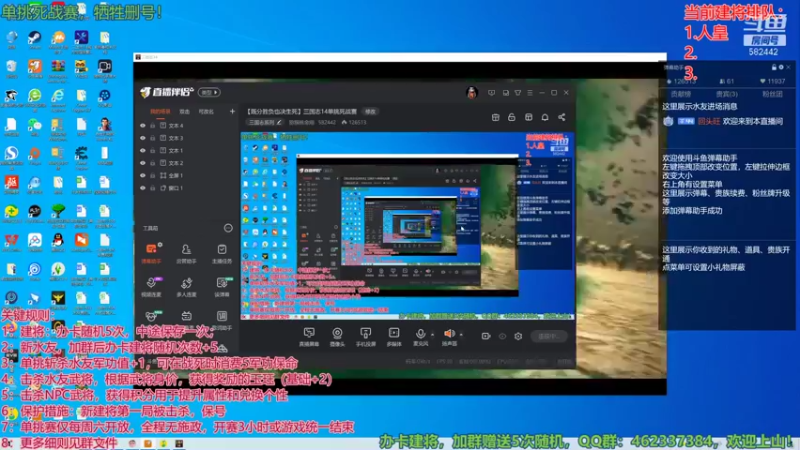Click the record video camera icon
The width and height of the screenshot is (800, 450).
coord(486,336)
